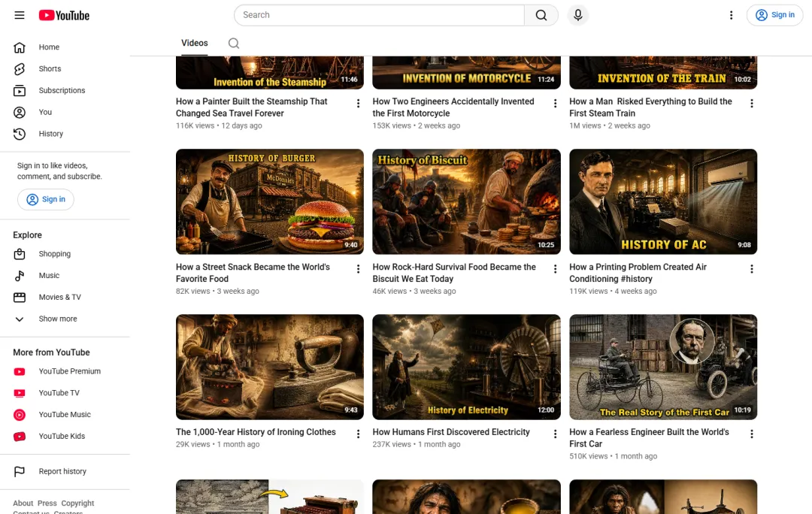Screen dimensions: 812x514
Task: Open the channel search icon beside Videos
Action: click(x=234, y=44)
